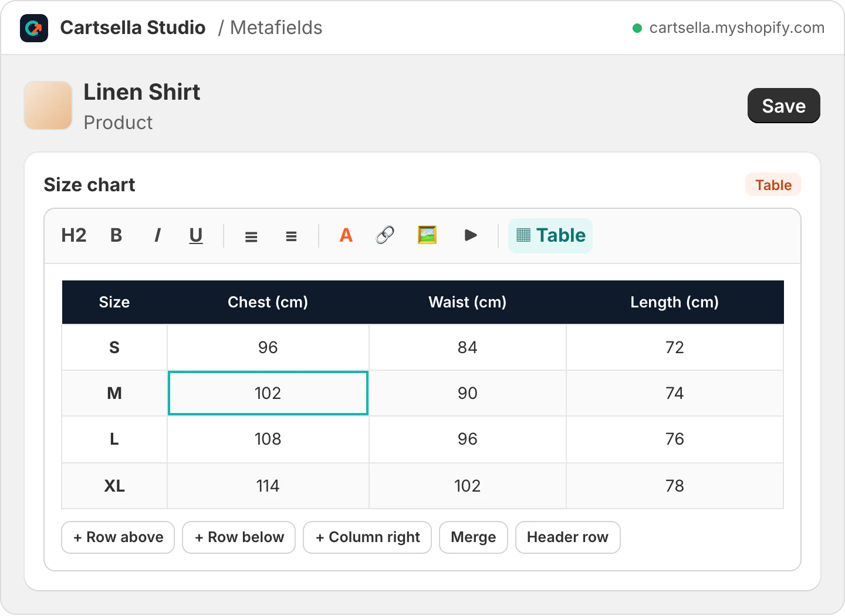Click the second list icon beside it
Viewport: 845px width, 616px height.
(291, 236)
